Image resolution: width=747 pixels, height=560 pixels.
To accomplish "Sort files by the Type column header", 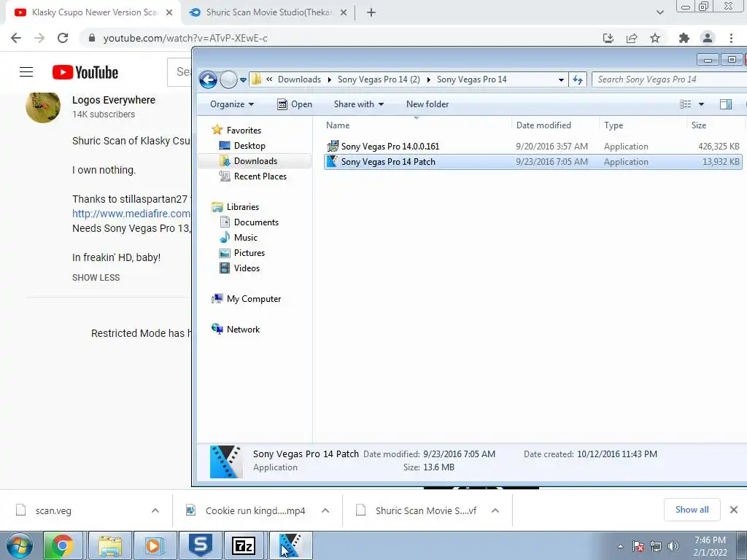I will tap(614, 125).
